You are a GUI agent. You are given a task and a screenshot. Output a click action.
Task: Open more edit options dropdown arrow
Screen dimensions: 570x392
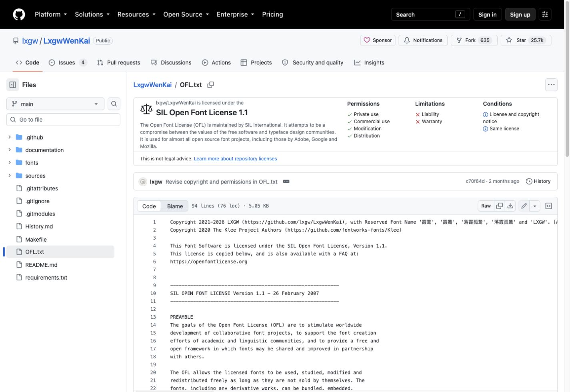point(535,206)
